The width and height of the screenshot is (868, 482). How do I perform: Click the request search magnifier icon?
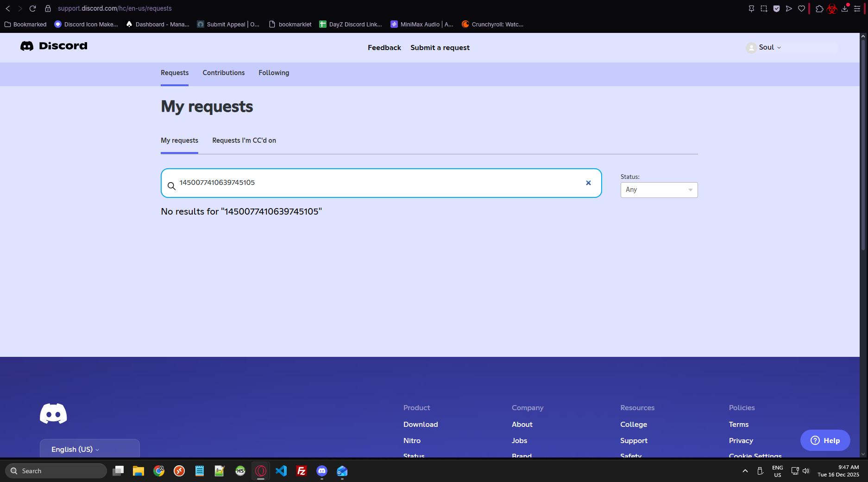pos(171,186)
